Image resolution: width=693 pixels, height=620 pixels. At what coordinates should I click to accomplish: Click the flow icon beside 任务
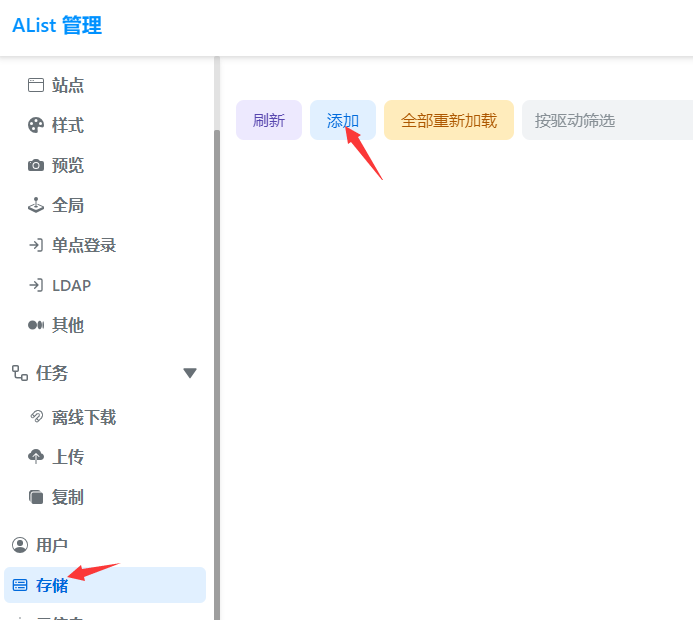coord(20,373)
